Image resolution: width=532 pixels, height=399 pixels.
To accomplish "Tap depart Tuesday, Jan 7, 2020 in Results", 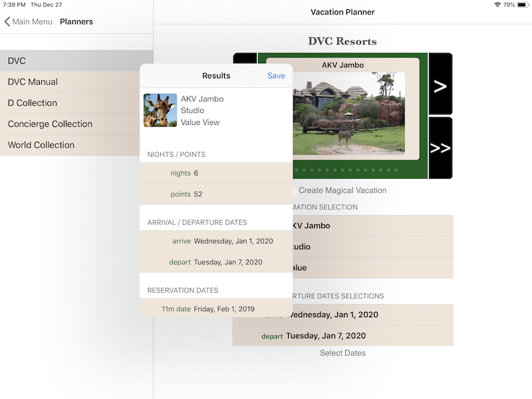I will [216, 262].
